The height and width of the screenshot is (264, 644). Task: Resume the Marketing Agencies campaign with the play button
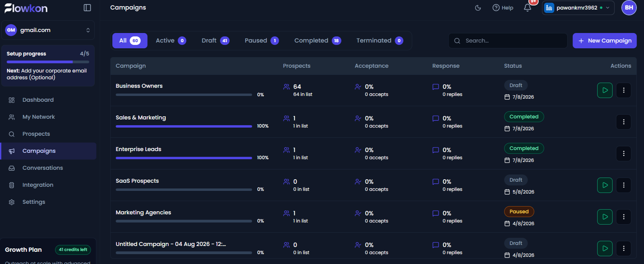tap(605, 217)
